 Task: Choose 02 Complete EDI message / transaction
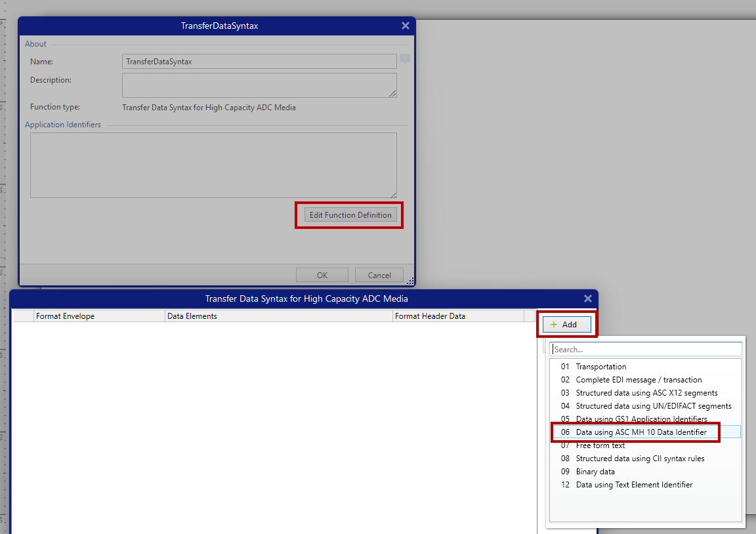(x=638, y=380)
